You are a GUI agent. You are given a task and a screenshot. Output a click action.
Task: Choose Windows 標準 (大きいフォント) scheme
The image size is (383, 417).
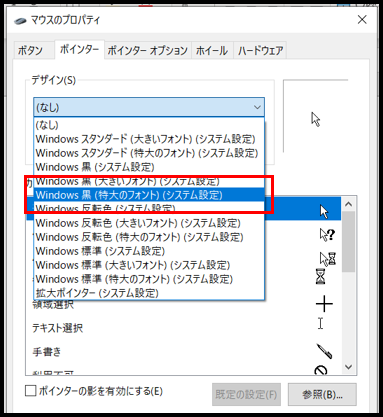click(x=149, y=265)
